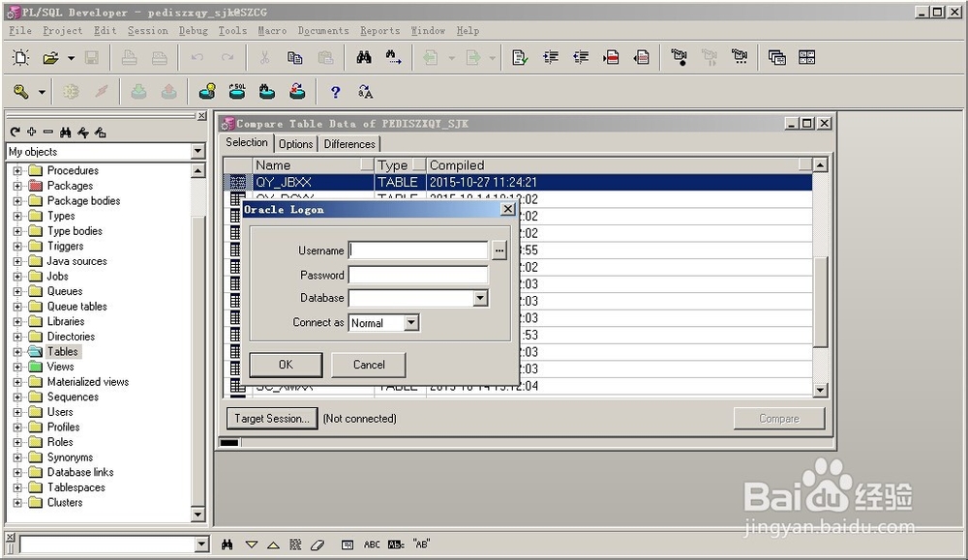The width and height of the screenshot is (968, 560).
Task: Click the Compare button
Action: point(779,418)
